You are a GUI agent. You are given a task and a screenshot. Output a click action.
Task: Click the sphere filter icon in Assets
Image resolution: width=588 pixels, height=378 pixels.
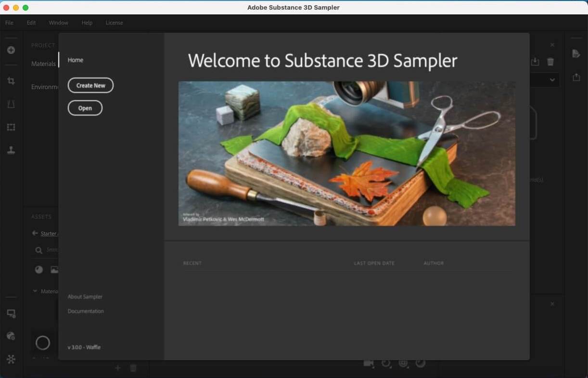click(x=39, y=270)
